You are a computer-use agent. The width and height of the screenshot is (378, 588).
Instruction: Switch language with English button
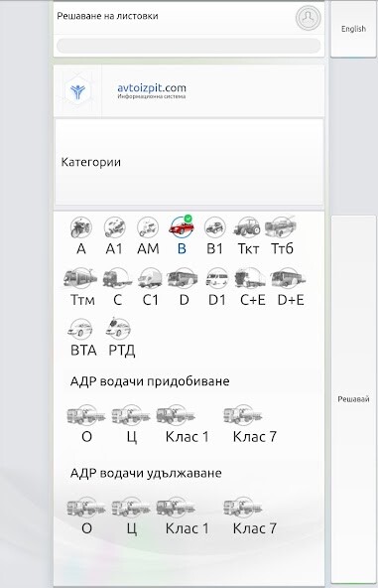click(353, 29)
